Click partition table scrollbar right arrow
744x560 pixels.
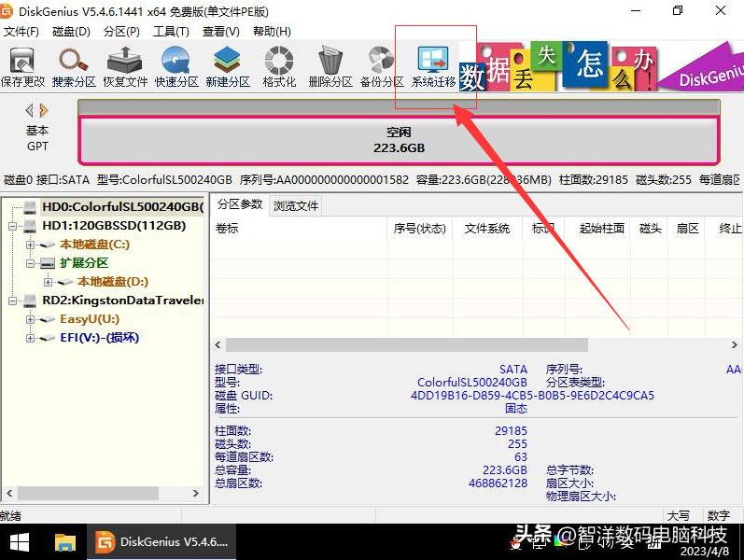pos(734,345)
